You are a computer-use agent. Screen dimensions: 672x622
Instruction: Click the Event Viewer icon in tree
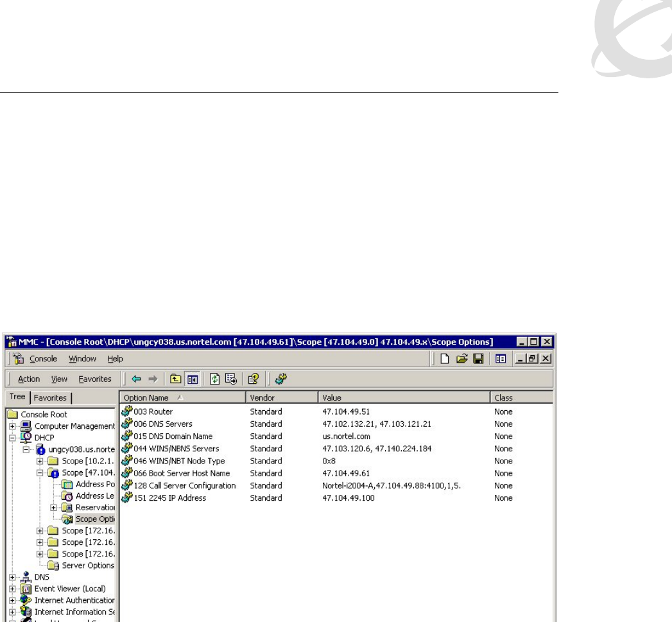(x=26, y=589)
